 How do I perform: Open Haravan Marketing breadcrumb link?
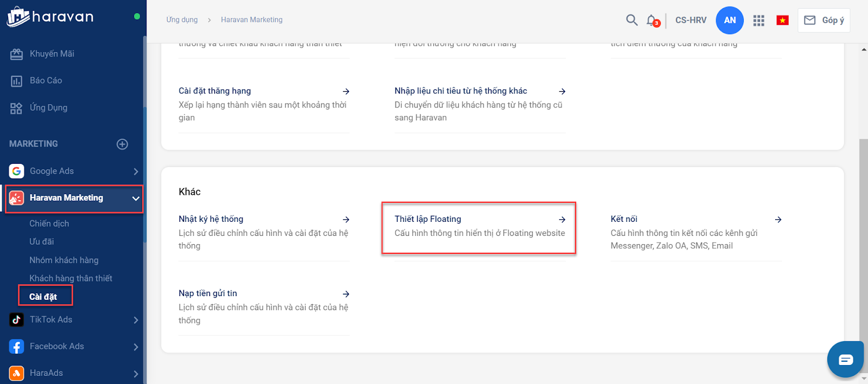252,20
